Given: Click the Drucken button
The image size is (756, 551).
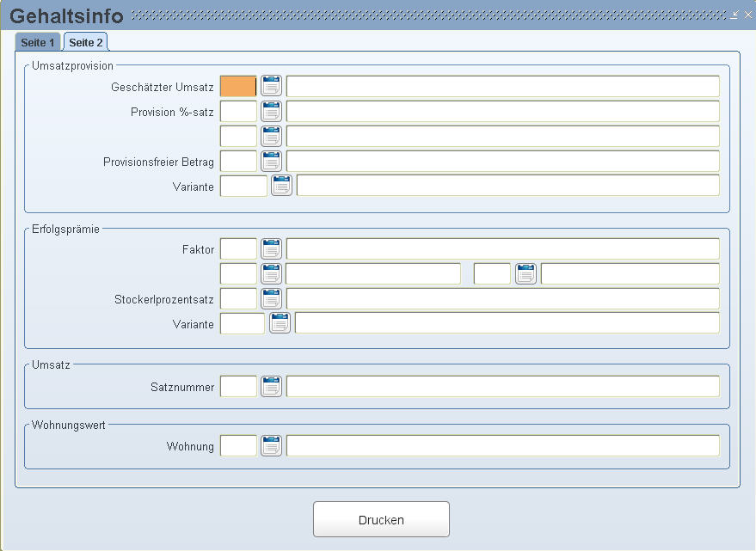Looking at the screenshot, I should [381, 520].
